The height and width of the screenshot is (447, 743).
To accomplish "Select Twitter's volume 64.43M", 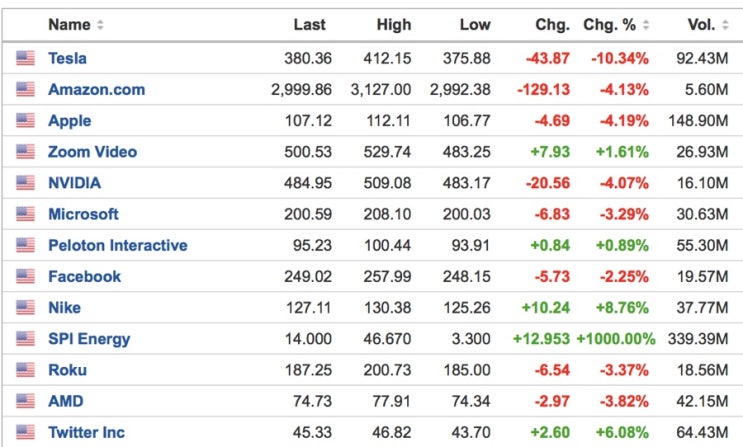I will click(702, 432).
